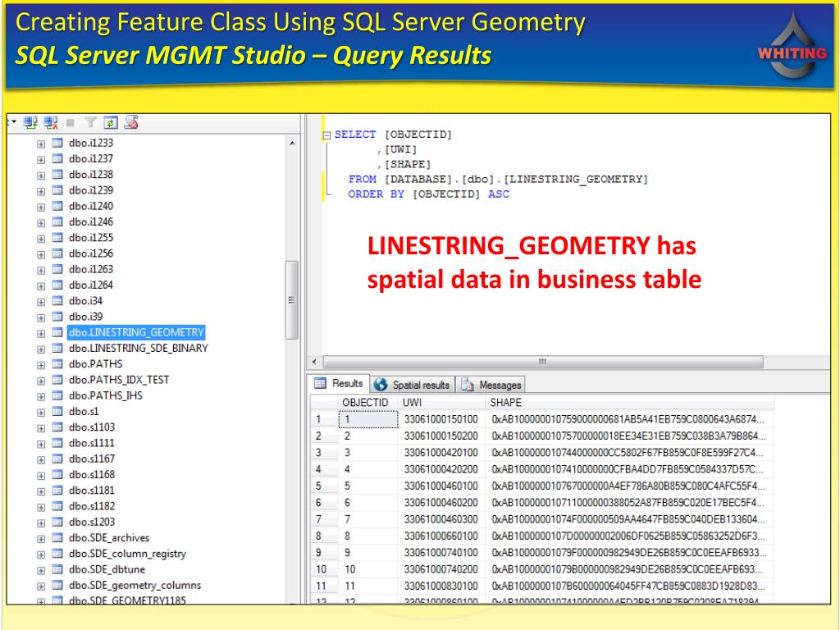Click the table icon beside dbo.s1203
Screen dimensions: 840x630
[57, 523]
